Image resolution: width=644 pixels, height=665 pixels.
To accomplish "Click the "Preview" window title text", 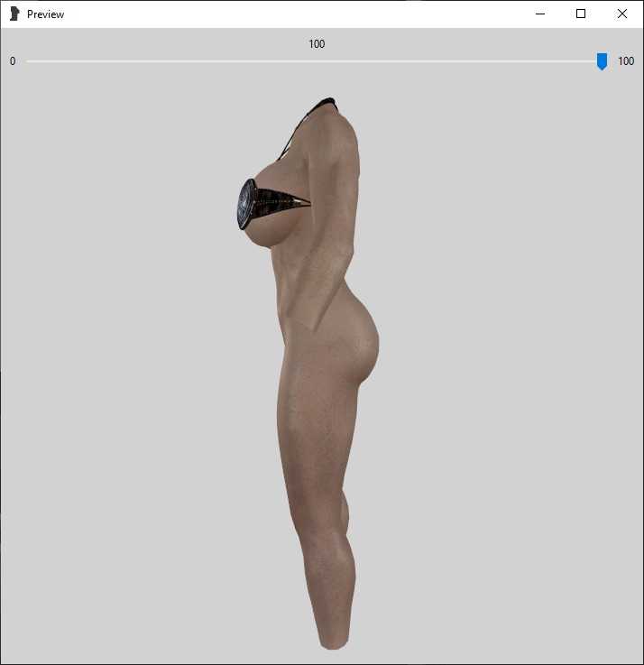I will (45, 14).
